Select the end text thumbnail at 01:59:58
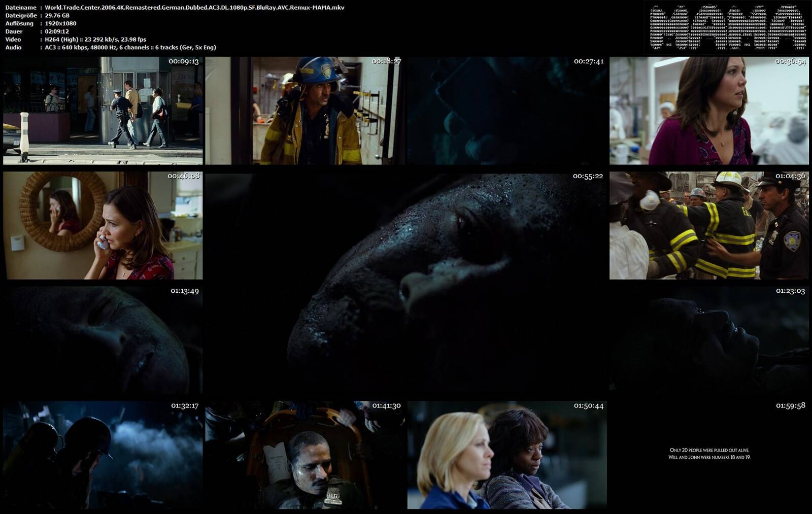Viewport: 812px width, 514px height. (x=709, y=455)
